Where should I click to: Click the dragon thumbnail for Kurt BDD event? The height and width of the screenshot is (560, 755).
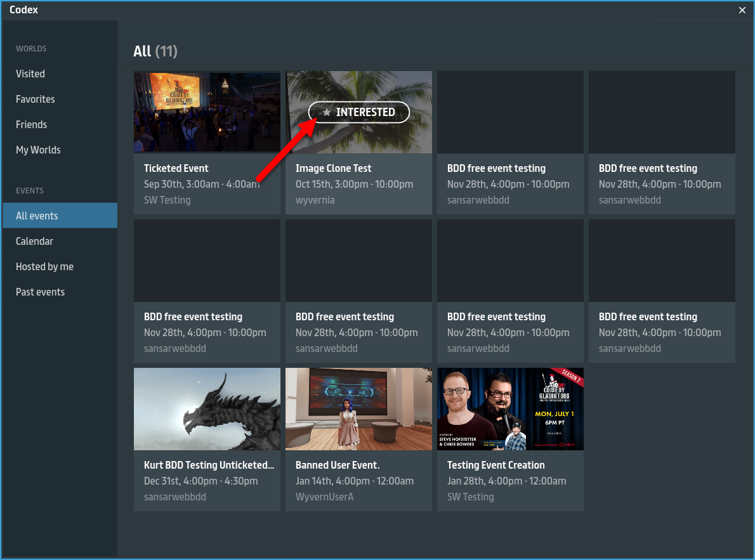click(x=207, y=408)
